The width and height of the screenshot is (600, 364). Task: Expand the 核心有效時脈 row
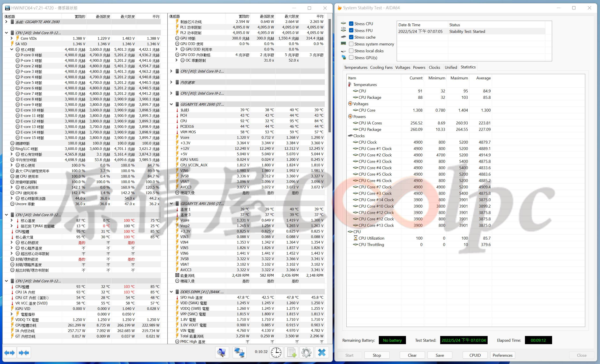pos(12,154)
